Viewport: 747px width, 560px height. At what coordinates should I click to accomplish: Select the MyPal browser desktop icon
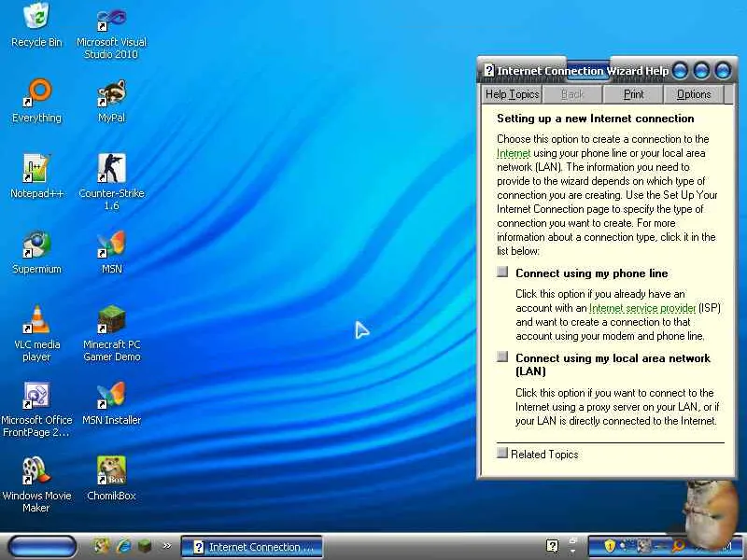(x=111, y=101)
